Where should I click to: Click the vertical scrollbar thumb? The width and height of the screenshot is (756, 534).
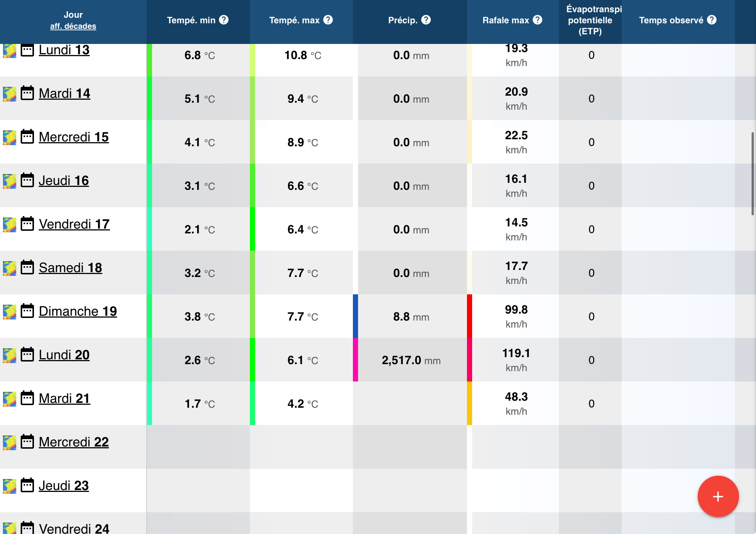pyautogui.click(x=752, y=174)
